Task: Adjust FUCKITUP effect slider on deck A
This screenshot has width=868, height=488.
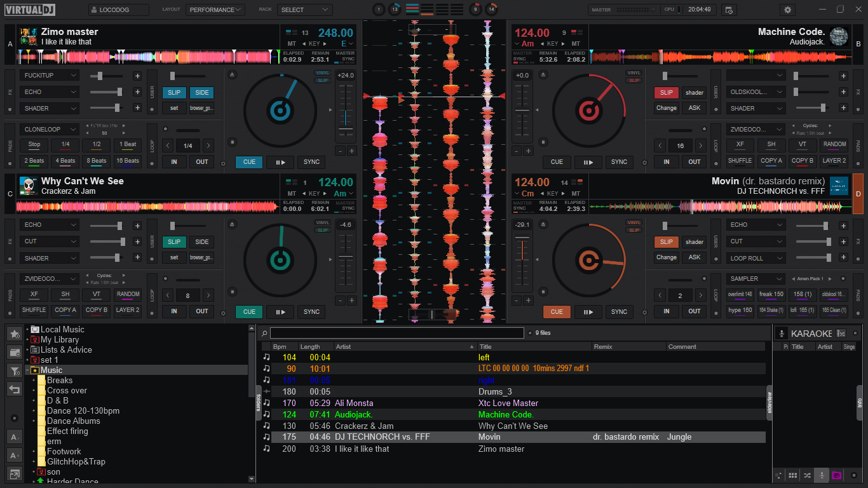Action: [x=106, y=76]
